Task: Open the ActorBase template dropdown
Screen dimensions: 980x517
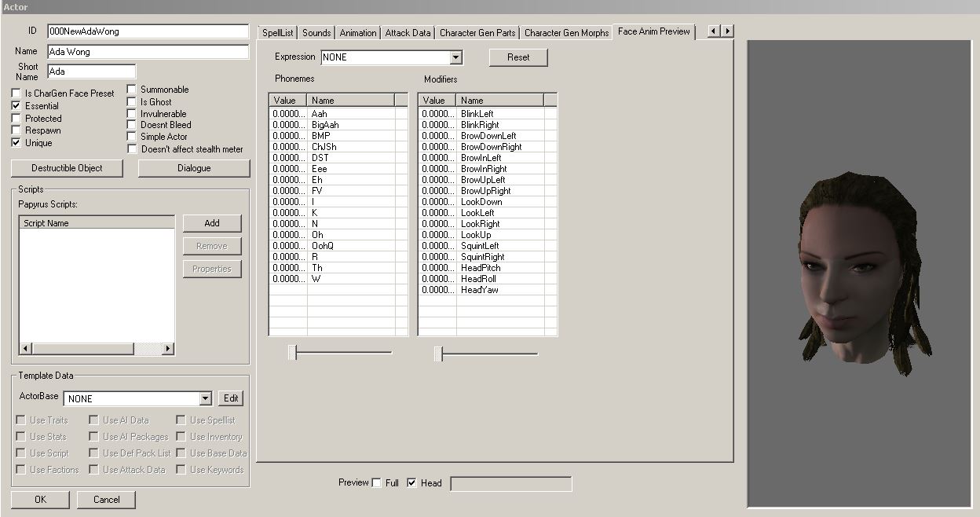Action: pyautogui.click(x=205, y=398)
